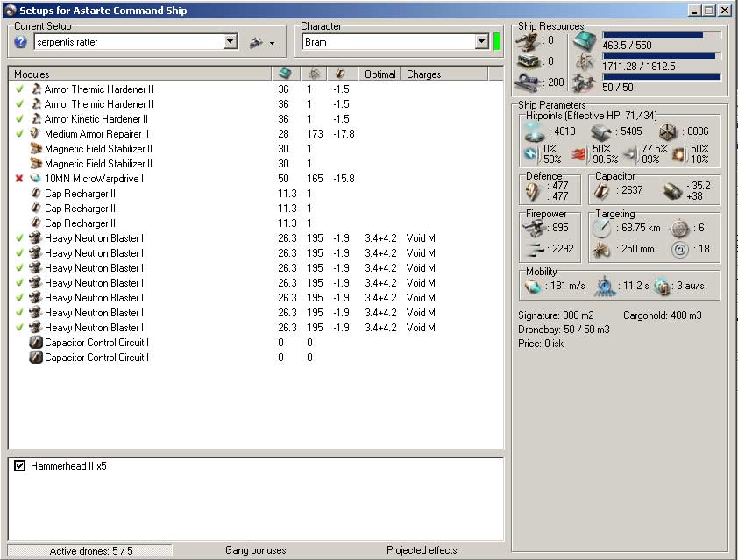Select the Armor Kinetic Hardener II icon

[36, 118]
